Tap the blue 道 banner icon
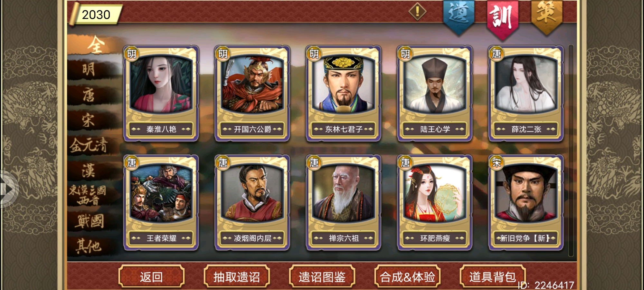The image size is (644, 290). 459,17
